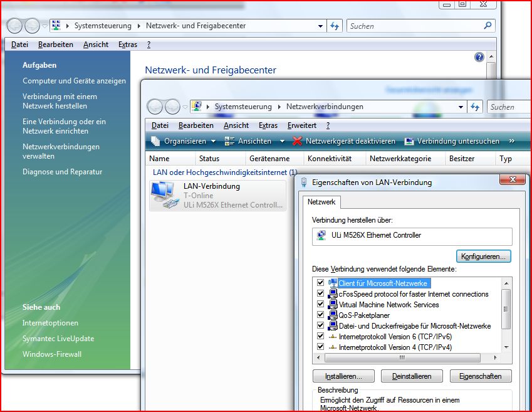Click the ULi M526X Ethernet Controller adapter icon

(321, 235)
